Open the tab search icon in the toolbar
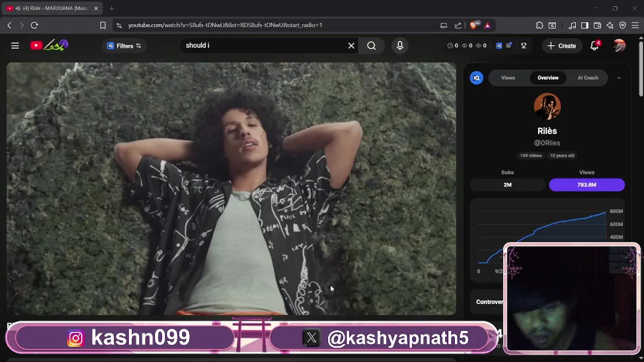Viewport: 644px width, 362px height. click(552, 25)
